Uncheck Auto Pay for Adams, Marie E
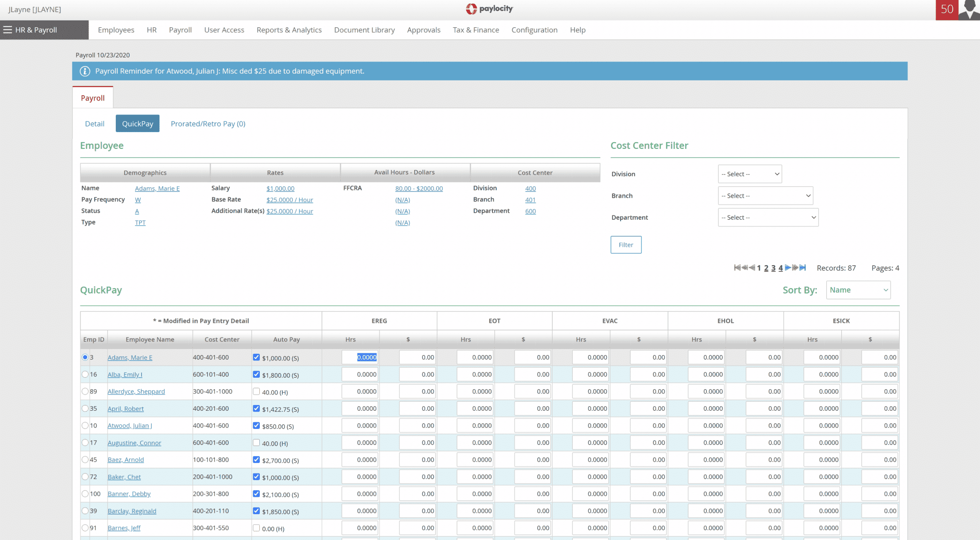This screenshot has width=980, height=540. 256,357
